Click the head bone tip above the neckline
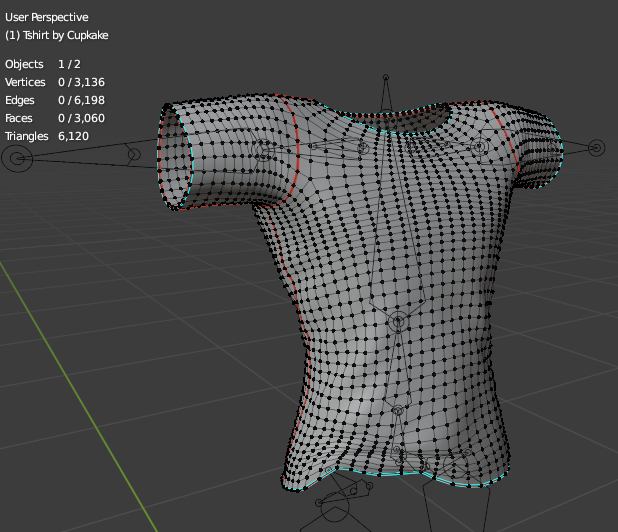 point(386,77)
